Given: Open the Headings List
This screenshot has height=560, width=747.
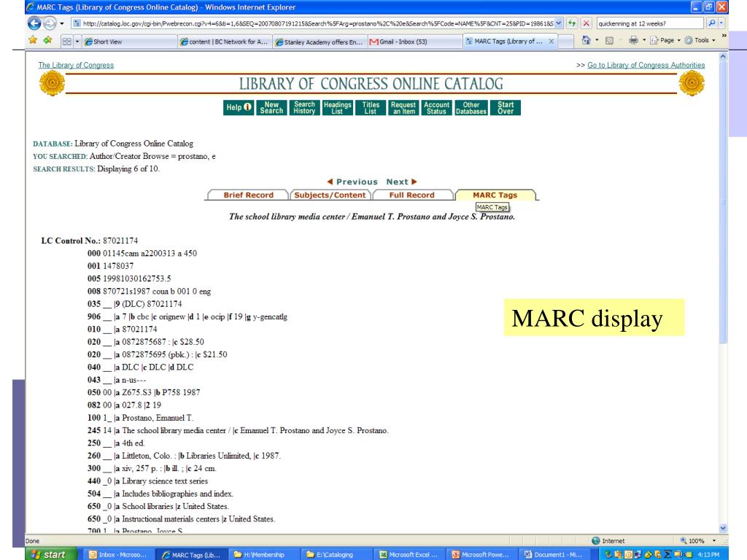Looking at the screenshot, I should click(337, 108).
